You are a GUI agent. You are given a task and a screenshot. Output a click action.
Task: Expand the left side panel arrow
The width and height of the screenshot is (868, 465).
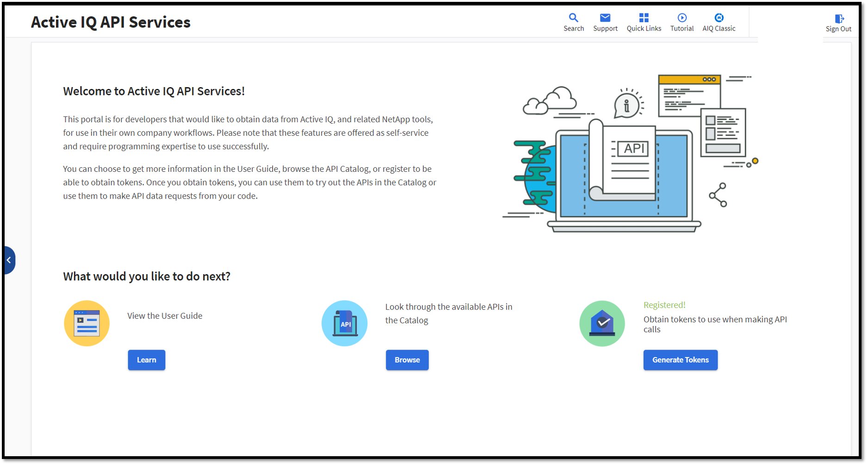pos(9,260)
